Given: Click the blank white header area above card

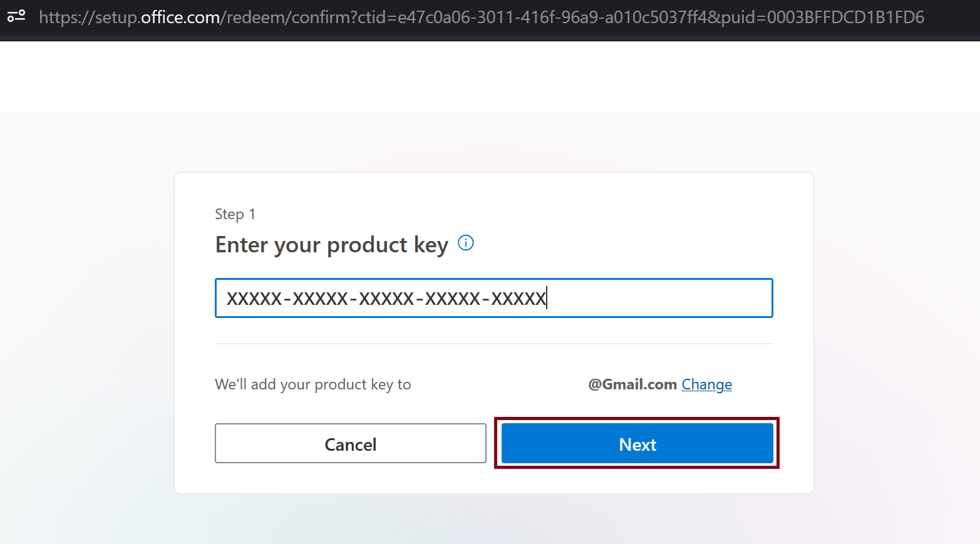Looking at the screenshot, I should [x=490, y=76].
